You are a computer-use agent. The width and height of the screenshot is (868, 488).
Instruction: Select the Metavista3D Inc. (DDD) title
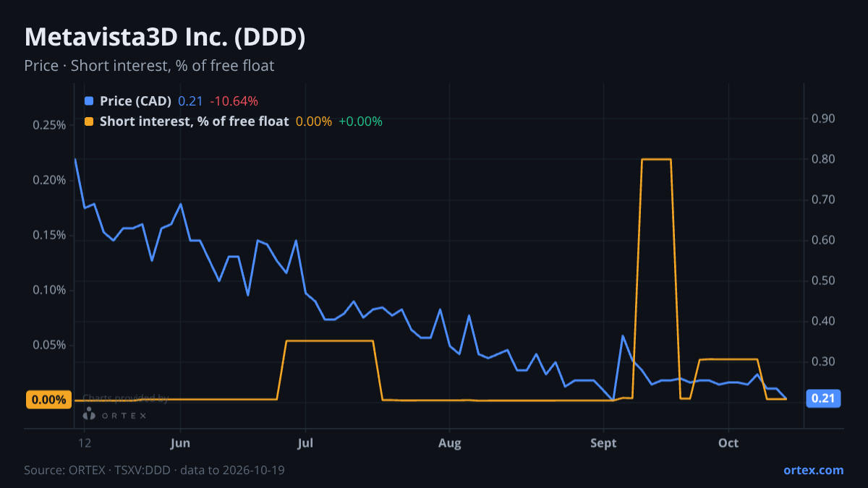point(164,38)
